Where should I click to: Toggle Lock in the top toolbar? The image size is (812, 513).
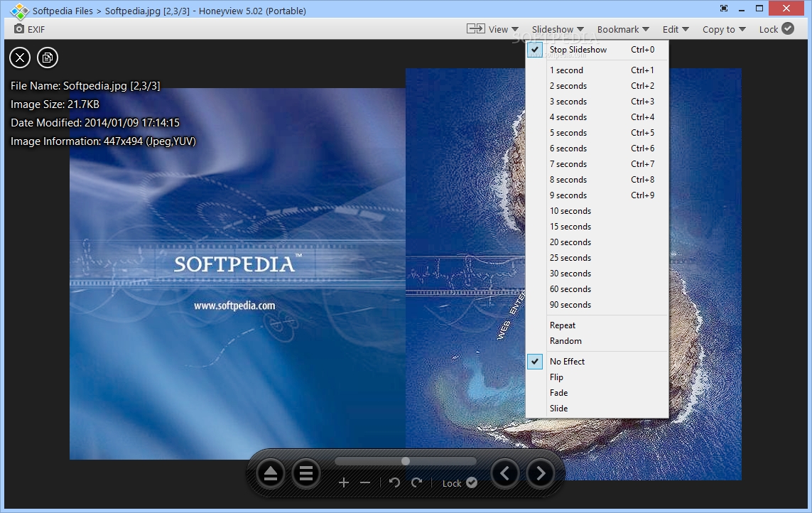pos(776,29)
